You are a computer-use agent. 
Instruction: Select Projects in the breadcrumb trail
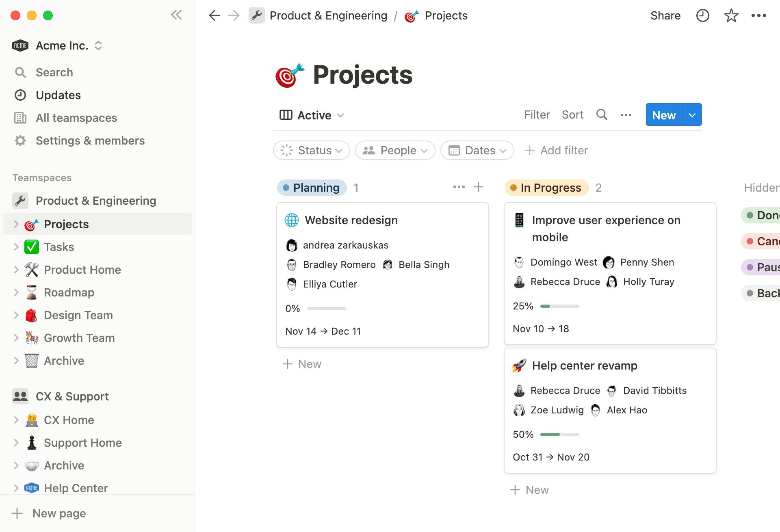click(x=446, y=15)
